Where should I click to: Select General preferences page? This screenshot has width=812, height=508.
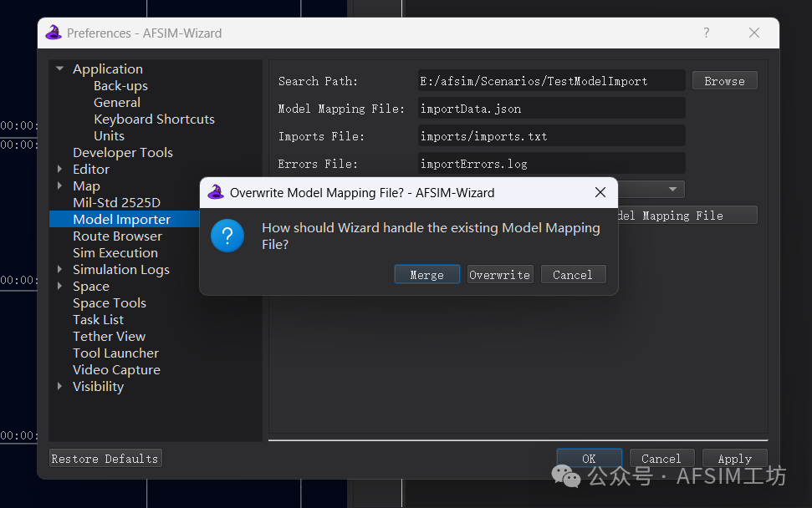tap(117, 102)
